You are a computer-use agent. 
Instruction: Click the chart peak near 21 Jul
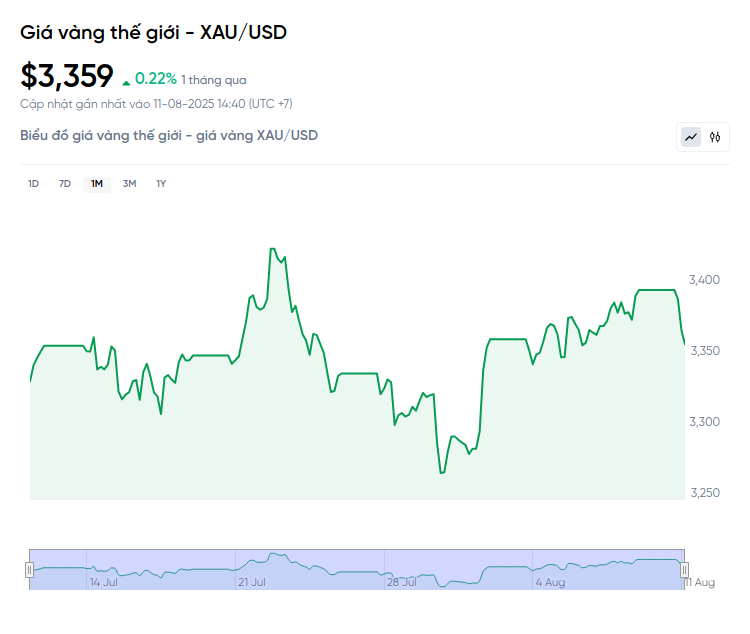pyautogui.click(x=273, y=249)
